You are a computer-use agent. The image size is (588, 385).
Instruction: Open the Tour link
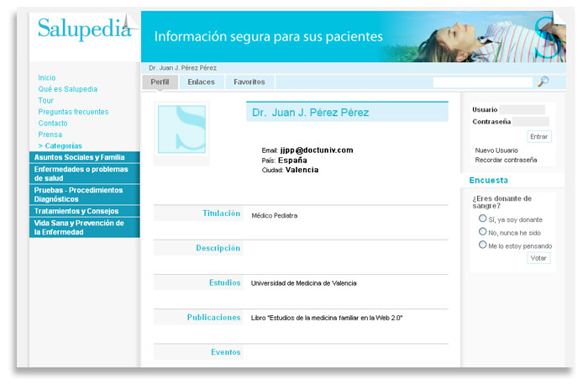(x=45, y=100)
